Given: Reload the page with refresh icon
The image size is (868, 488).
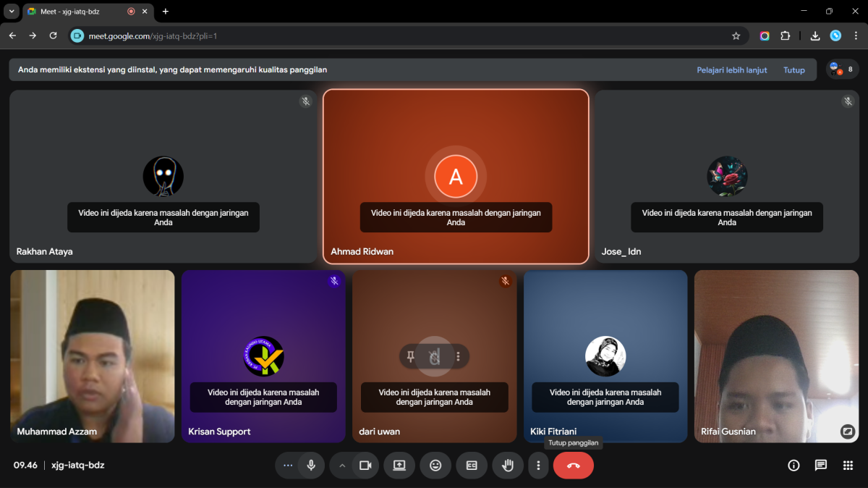Looking at the screenshot, I should 53,35.
